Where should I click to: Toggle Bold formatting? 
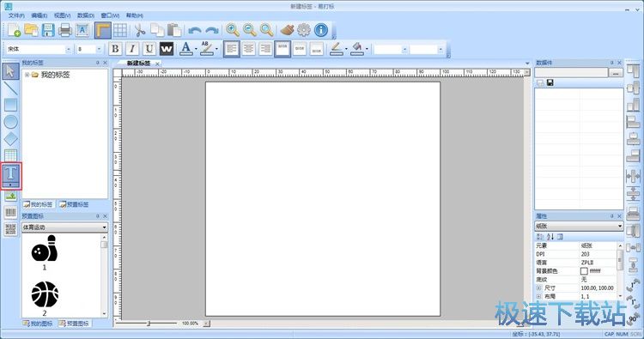(115, 49)
